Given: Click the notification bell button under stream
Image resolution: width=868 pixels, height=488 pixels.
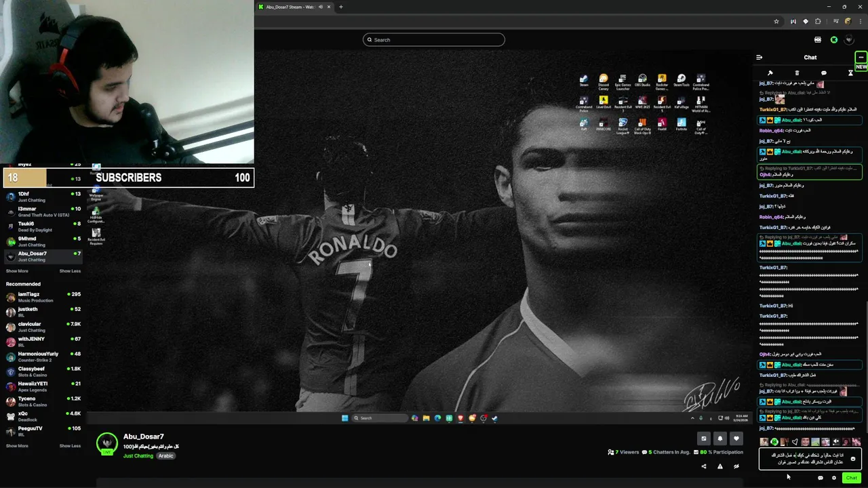Looking at the screenshot, I should pos(720,439).
